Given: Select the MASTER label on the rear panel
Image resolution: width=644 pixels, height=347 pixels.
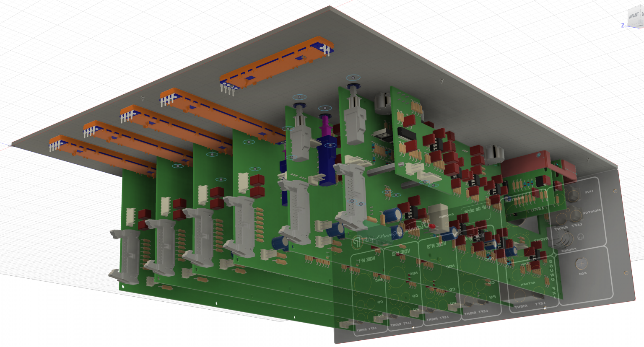Looking at the screenshot, I should click(x=515, y=199).
